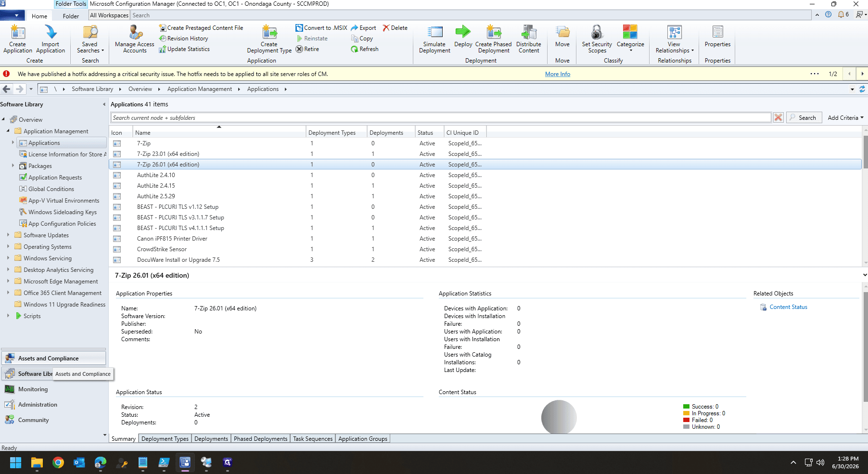Expand the Software Updates tree node
The width and height of the screenshot is (868, 474).
[8, 235]
